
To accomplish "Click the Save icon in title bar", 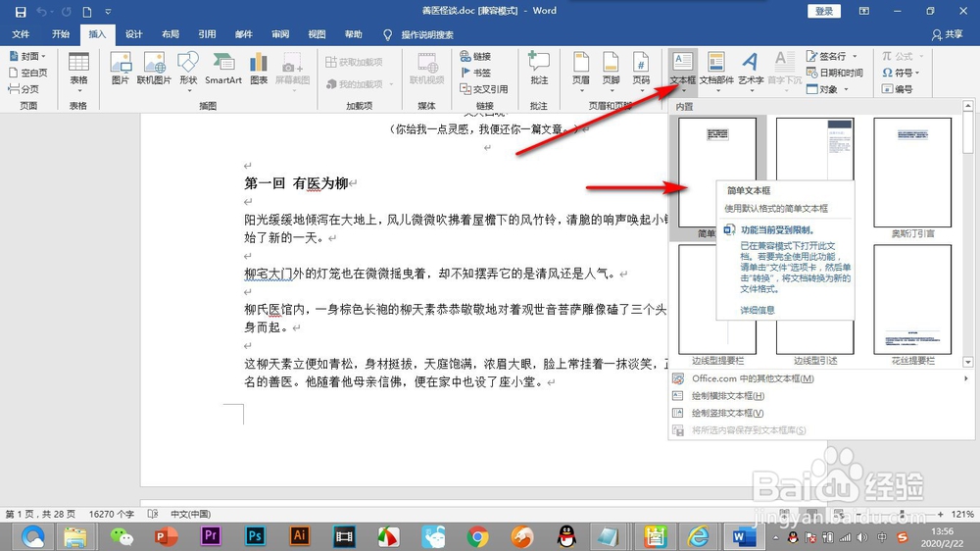I will 20,12.
